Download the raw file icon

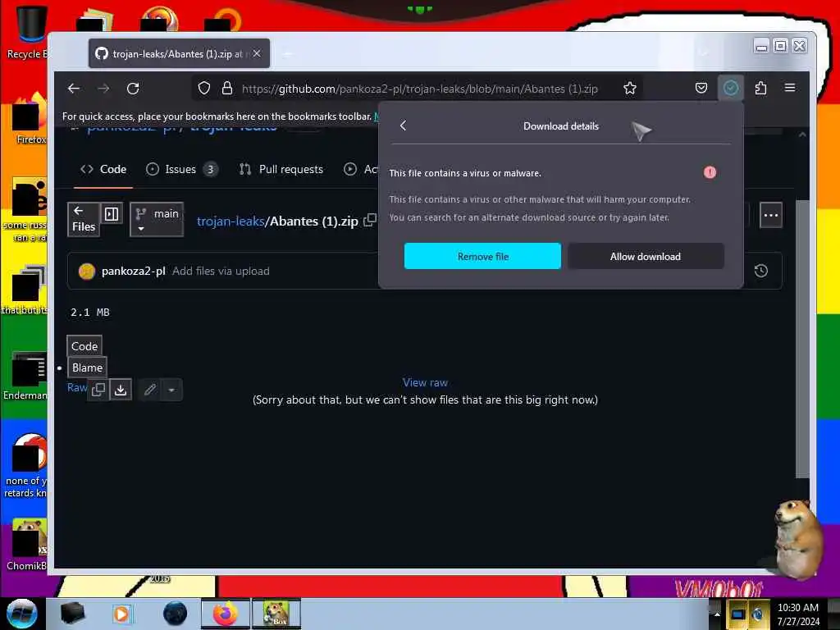121,390
